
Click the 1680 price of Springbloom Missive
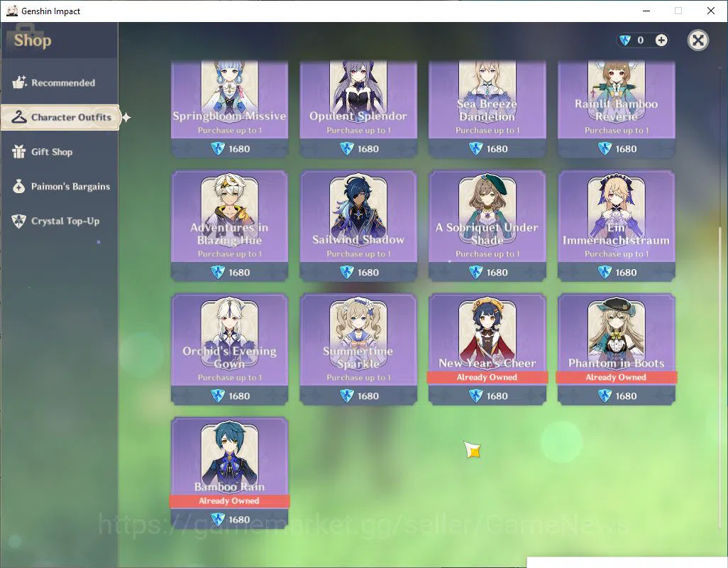[x=239, y=149]
